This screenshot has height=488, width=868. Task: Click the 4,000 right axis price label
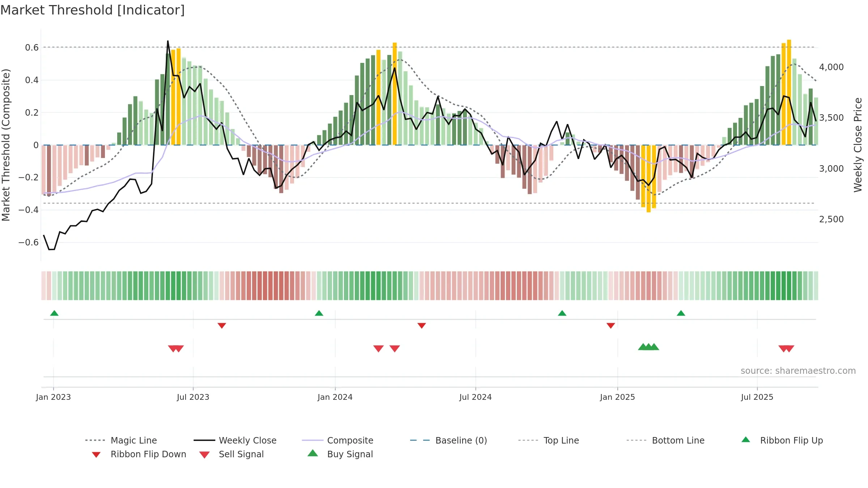(x=831, y=67)
